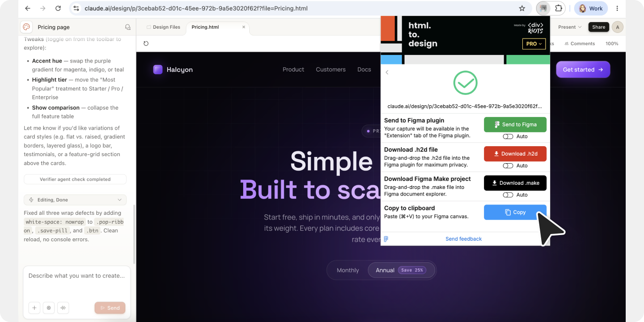Click the chat panel scrollbar

click(135, 234)
